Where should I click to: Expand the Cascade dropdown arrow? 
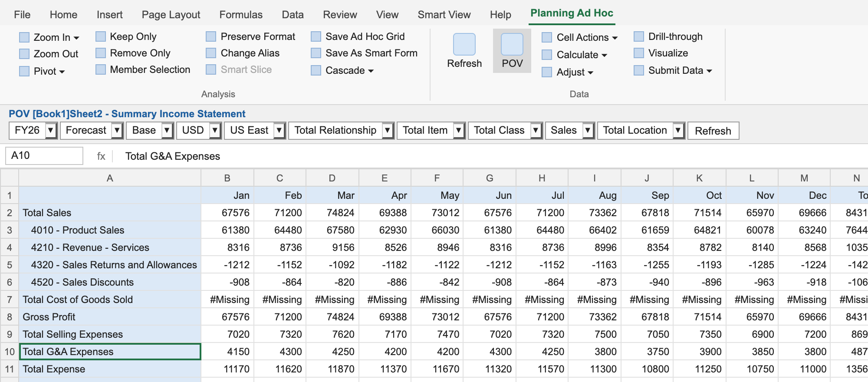click(x=371, y=71)
